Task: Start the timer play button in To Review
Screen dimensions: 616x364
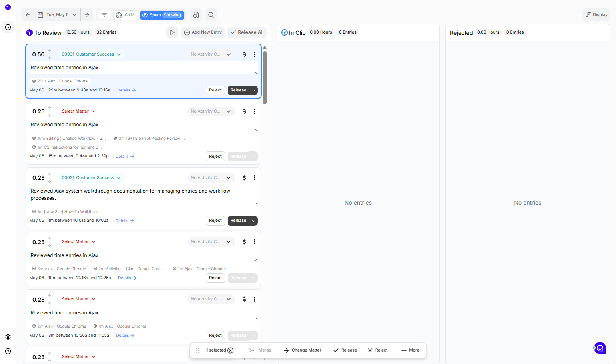Action: (172, 32)
